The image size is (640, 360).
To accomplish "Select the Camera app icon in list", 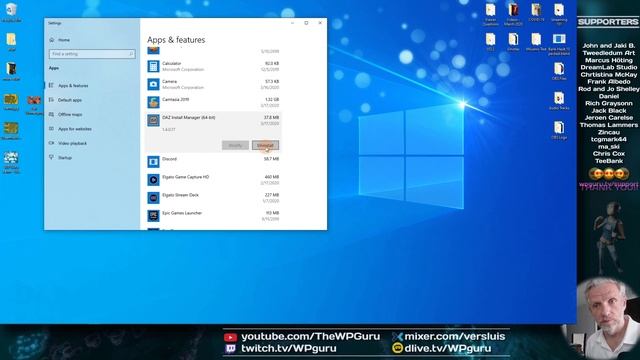I will coord(153,84).
